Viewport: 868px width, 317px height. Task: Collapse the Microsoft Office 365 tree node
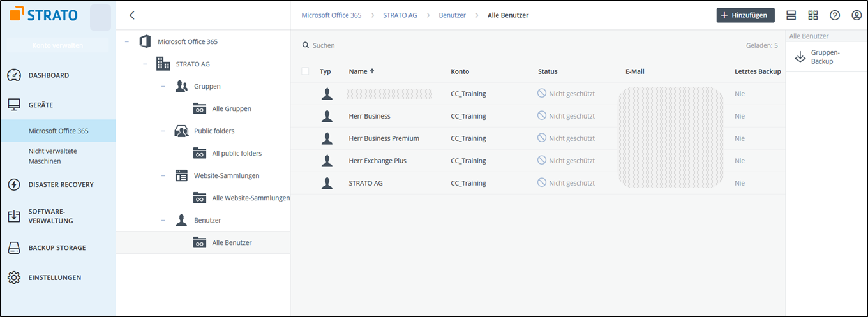127,41
